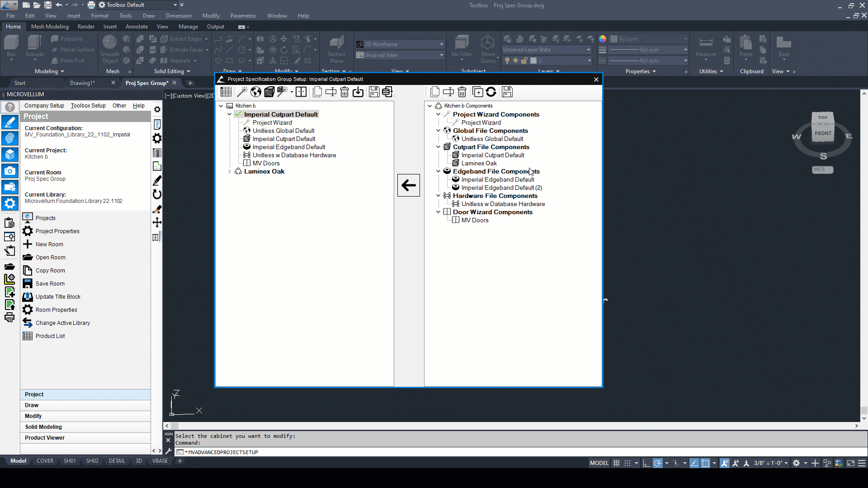This screenshot has width=868, height=488.
Task: Click the spreadsheet grid icon in dialog toolbar
Action: tap(226, 92)
